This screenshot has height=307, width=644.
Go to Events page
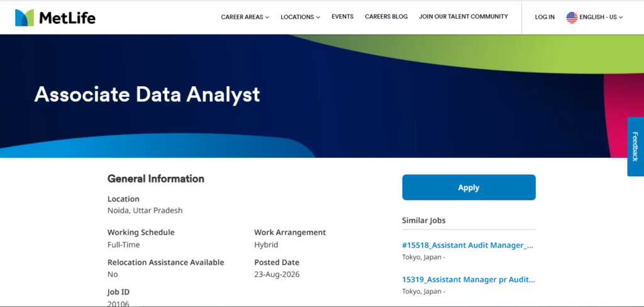(x=343, y=17)
